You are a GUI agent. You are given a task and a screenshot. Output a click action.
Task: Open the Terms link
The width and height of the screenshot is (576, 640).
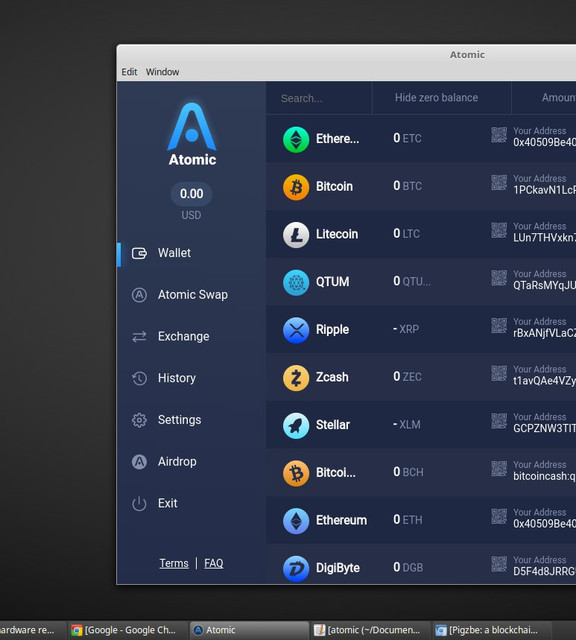(x=174, y=564)
